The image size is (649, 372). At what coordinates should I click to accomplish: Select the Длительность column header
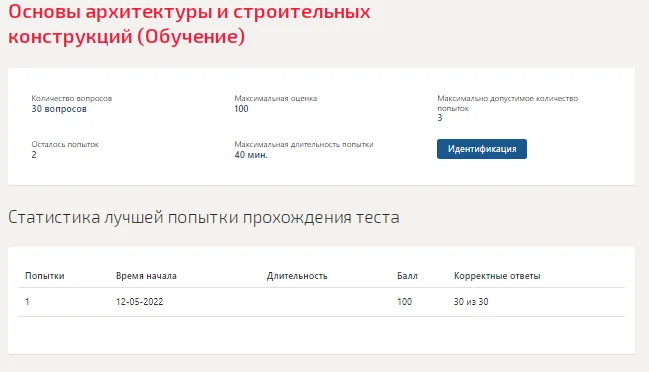(x=297, y=276)
